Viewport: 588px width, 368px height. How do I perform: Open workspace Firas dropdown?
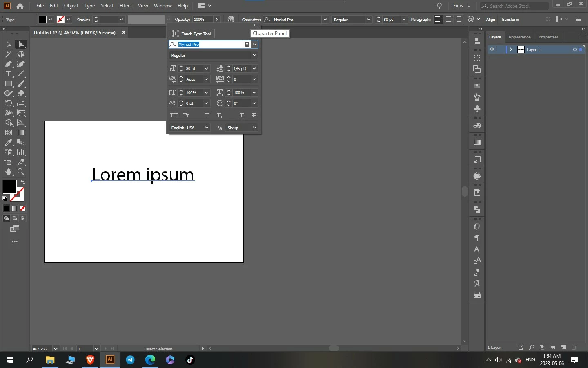462,6
